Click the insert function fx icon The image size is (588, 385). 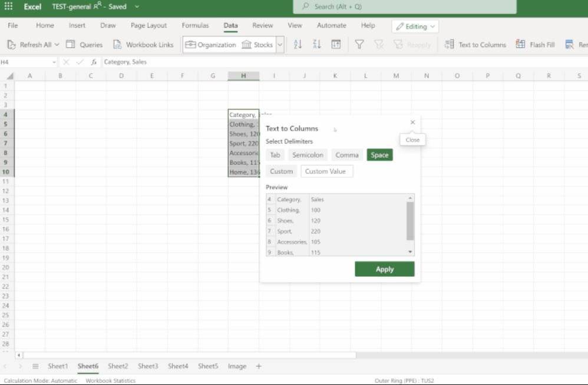pyautogui.click(x=94, y=62)
